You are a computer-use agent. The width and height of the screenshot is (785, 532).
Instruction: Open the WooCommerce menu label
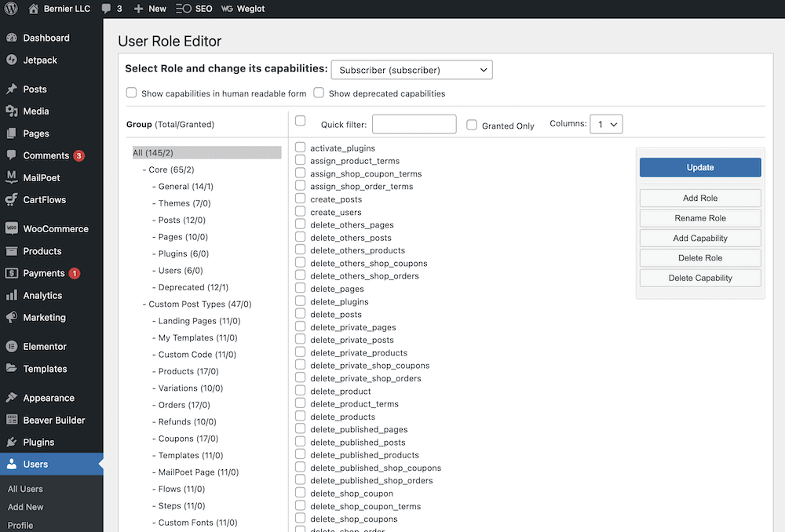click(x=56, y=228)
